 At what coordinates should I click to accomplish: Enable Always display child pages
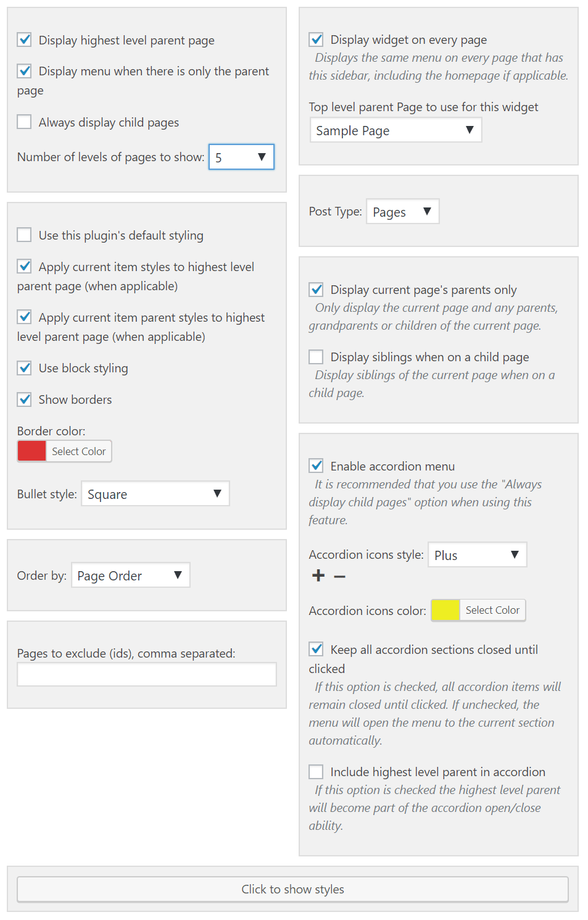(24, 122)
